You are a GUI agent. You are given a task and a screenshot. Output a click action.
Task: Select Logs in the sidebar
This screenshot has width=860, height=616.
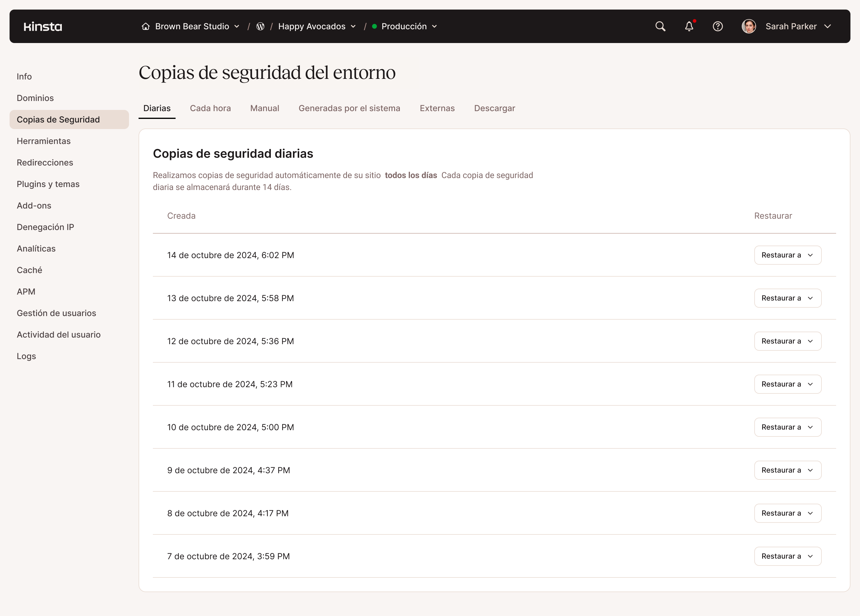tap(26, 356)
